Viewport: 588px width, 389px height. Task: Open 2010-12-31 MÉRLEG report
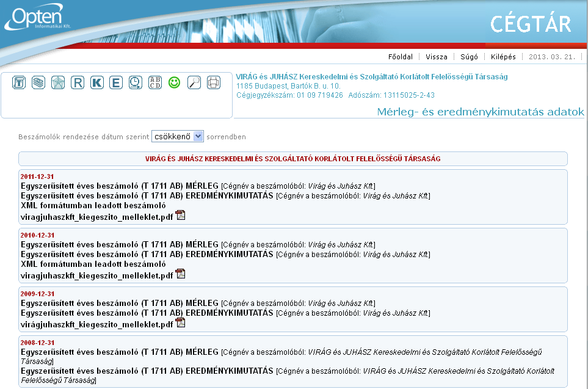coord(120,245)
